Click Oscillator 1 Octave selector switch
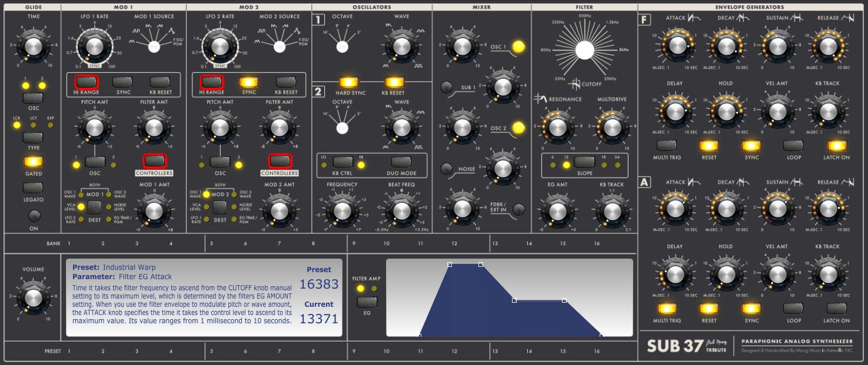 pos(342,46)
